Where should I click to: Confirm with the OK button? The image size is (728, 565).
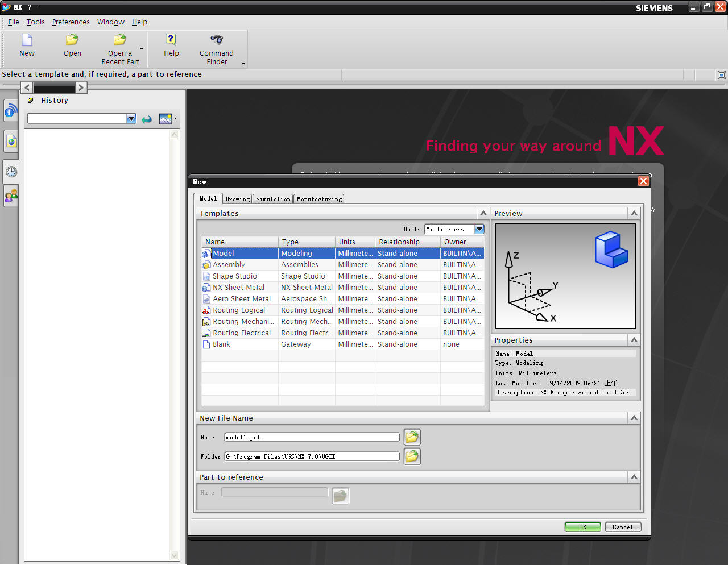(x=582, y=527)
